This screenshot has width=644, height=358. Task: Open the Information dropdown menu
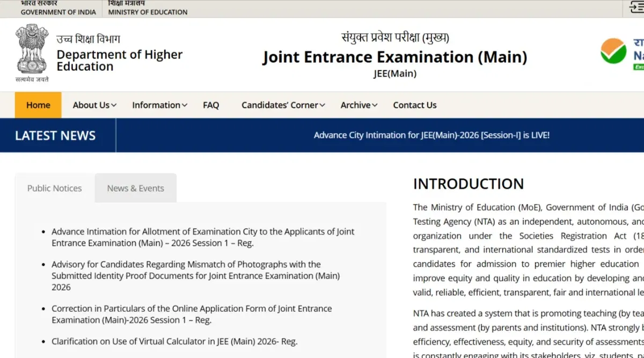click(x=159, y=105)
